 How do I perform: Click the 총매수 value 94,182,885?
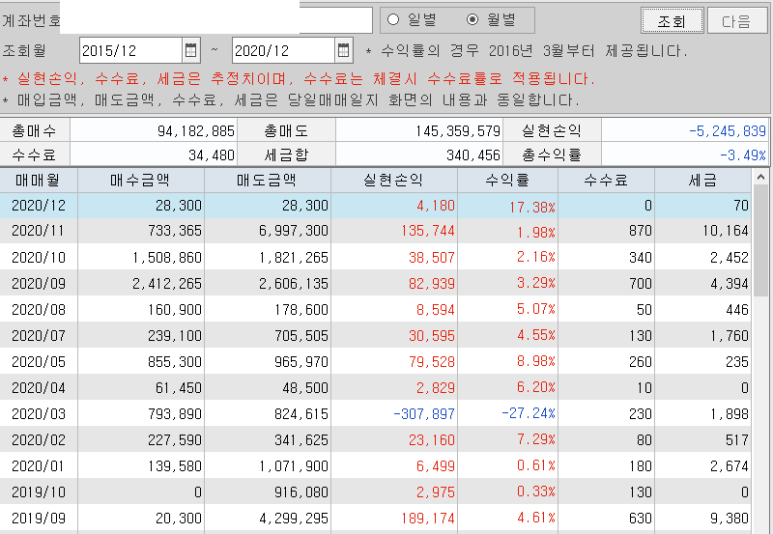tap(196, 131)
